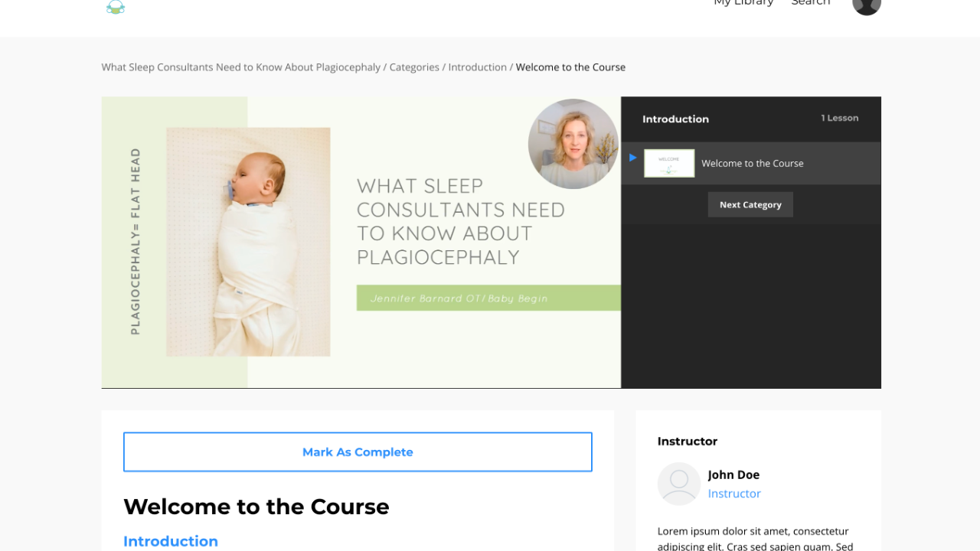Click the green Jennifer Barnard name banner

coord(488,298)
